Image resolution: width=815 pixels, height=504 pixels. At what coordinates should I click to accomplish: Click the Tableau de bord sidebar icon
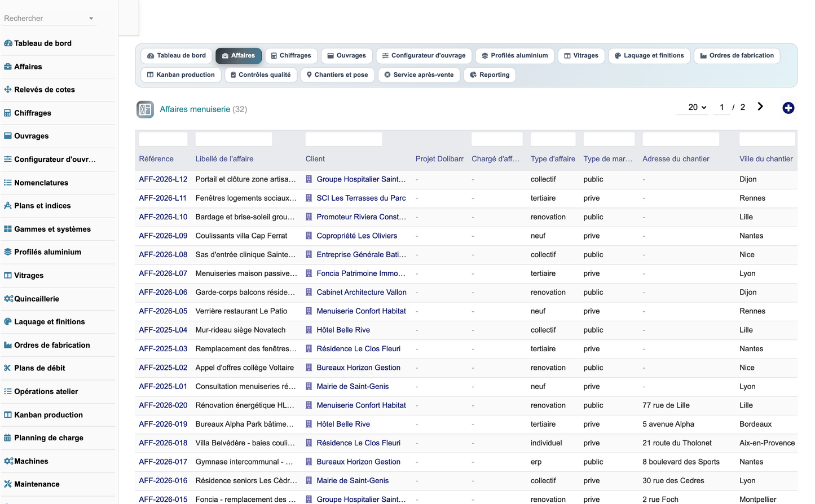pos(8,43)
